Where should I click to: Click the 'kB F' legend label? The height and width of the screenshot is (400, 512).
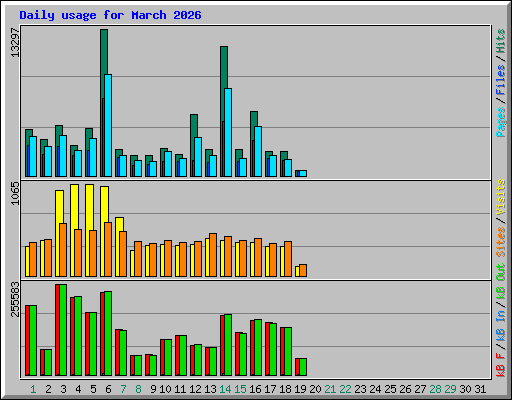501,365
